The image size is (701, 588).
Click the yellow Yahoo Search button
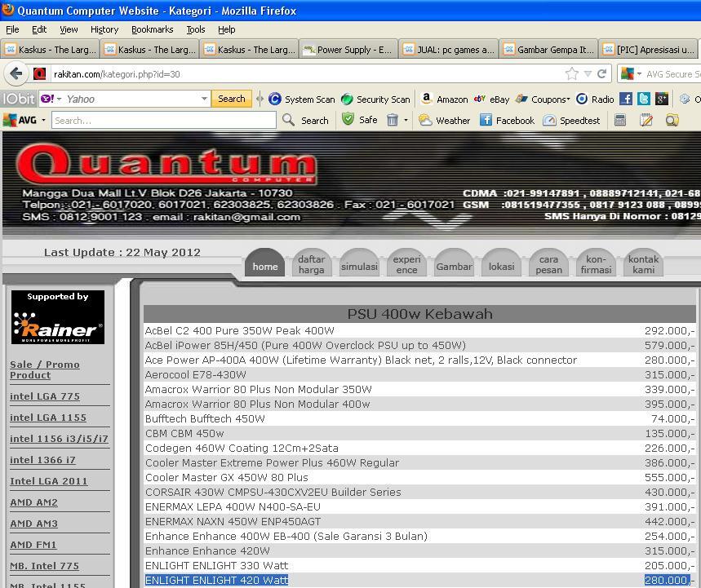pyautogui.click(x=232, y=99)
